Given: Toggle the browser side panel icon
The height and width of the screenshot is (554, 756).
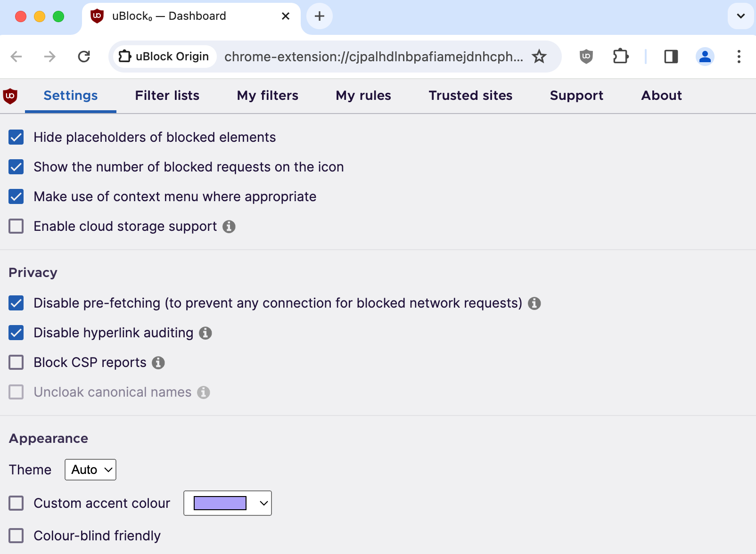Looking at the screenshot, I should tap(671, 57).
